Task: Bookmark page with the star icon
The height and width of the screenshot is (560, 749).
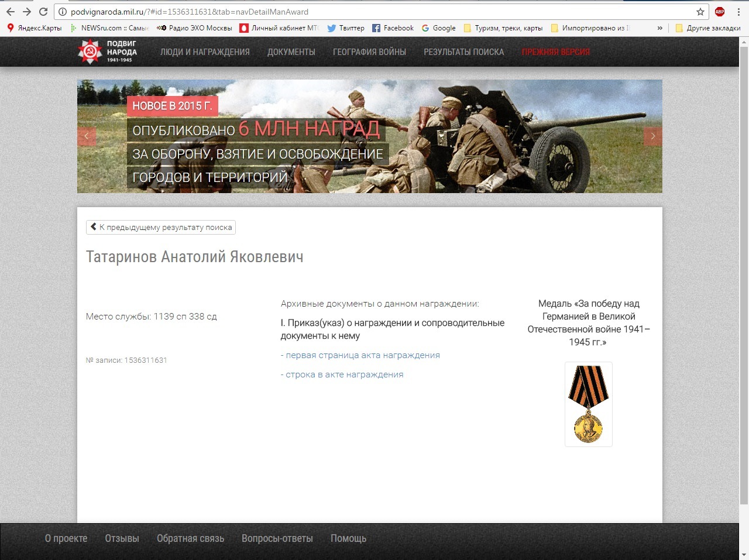Action: pyautogui.click(x=700, y=12)
